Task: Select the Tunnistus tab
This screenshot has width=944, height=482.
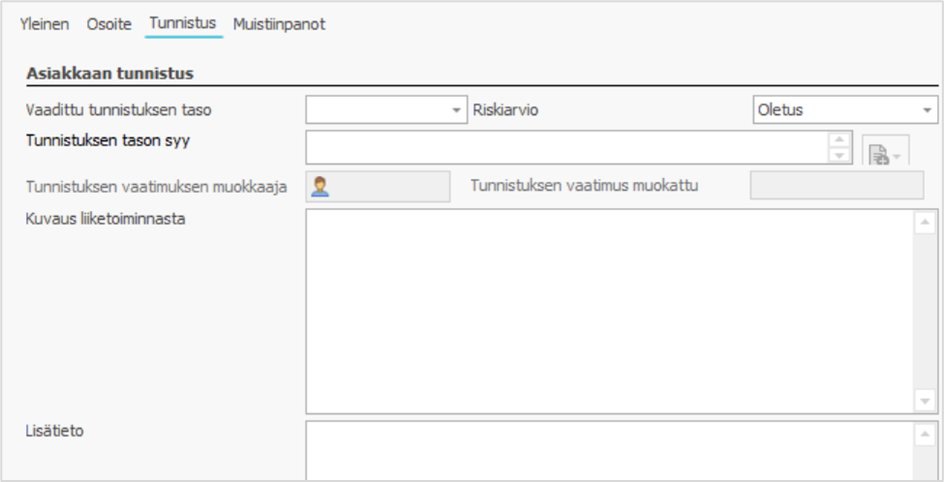Action: tap(182, 24)
